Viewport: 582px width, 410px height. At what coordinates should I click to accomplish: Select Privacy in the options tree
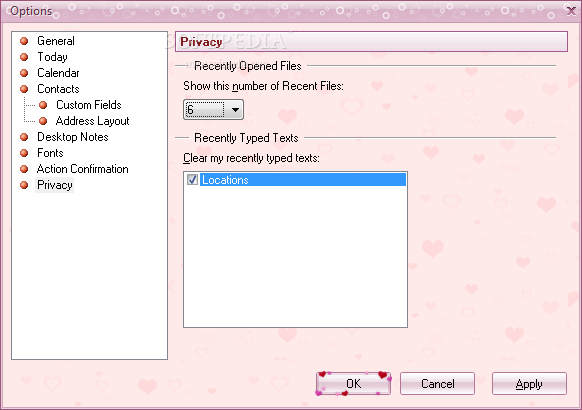tap(55, 185)
